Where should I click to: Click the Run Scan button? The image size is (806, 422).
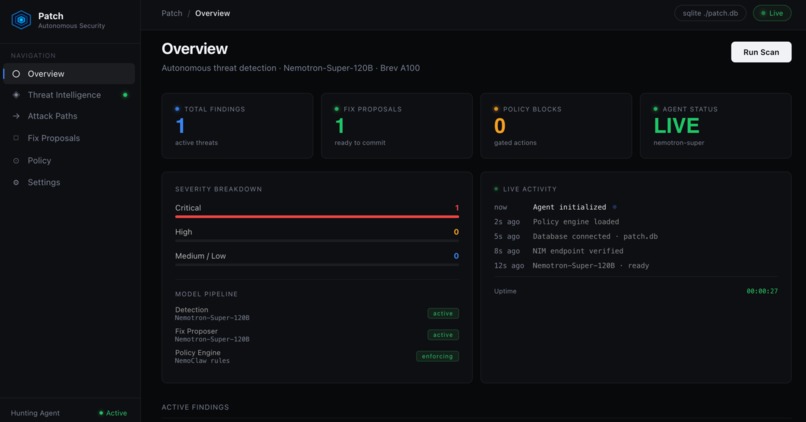click(761, 52)
